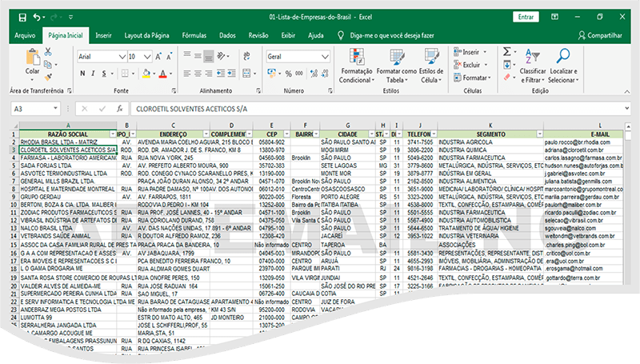The image size is (640, 364).
Task: Align cell content to middle
Action: click(198, 56)
